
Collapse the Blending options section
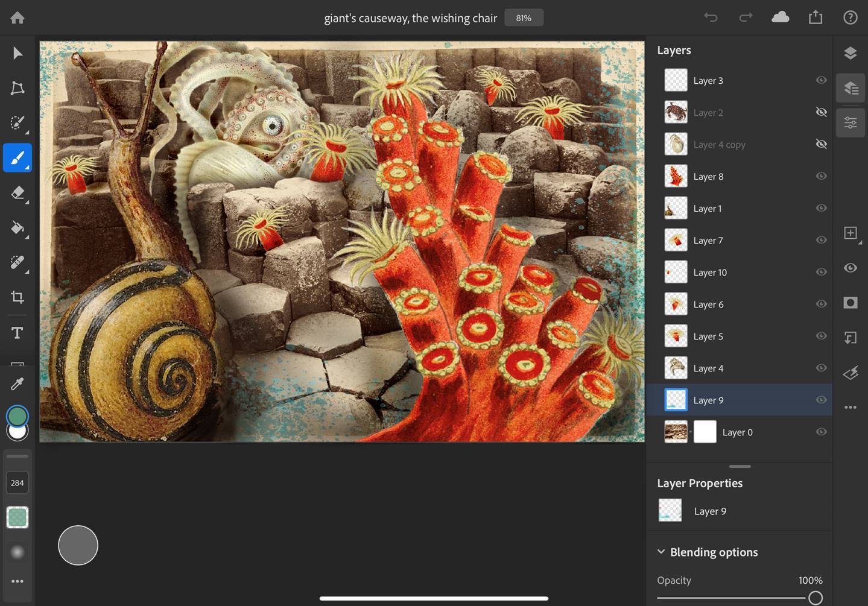[x=661, y=551]
